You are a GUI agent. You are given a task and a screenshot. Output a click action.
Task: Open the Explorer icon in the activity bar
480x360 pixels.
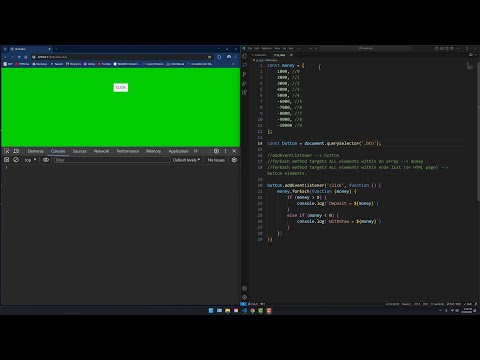point(245,56)
